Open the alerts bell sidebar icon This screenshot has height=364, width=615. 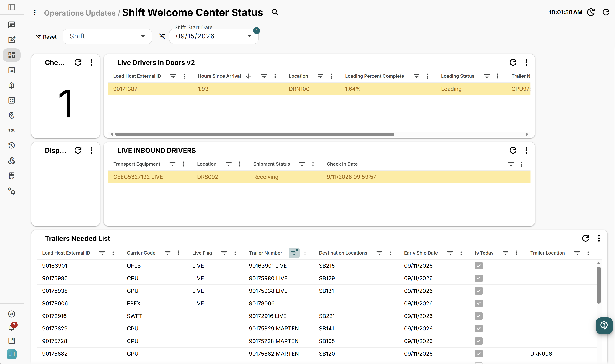[12, 85]
